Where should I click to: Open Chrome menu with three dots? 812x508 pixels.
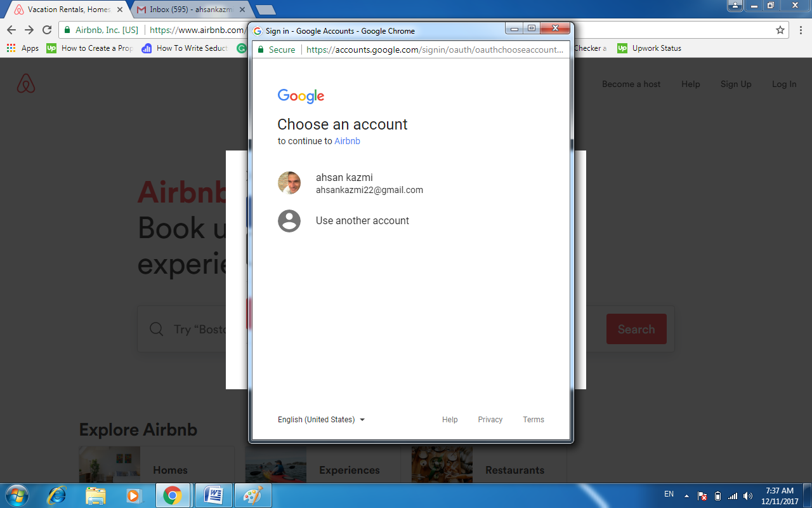coord(800,30)
